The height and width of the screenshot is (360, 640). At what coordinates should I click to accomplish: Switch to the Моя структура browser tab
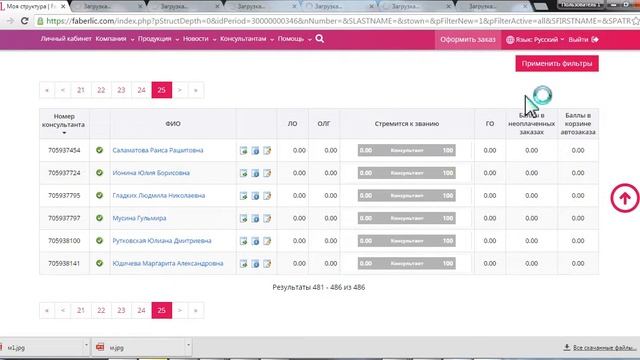pyautogui.click(x=33, y=7)
